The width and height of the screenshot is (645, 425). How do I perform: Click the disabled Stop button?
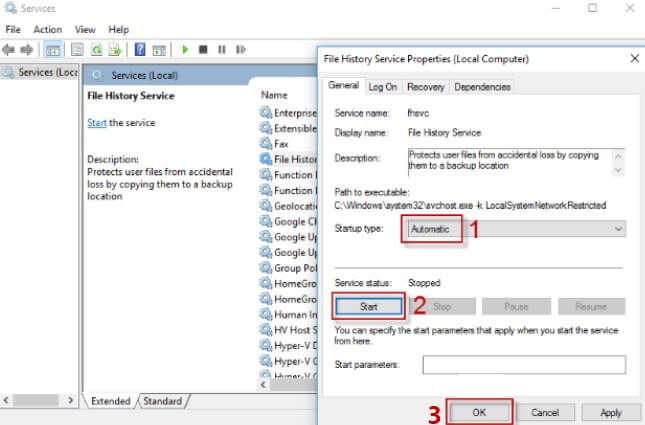click(x=442, y=307)
